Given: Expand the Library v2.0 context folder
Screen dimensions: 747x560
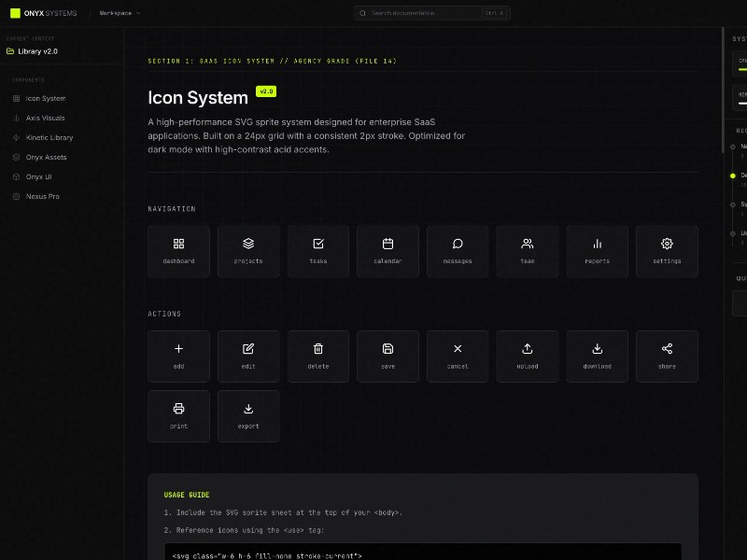Looking at the screenshot, I should click(x=37, y=51).
